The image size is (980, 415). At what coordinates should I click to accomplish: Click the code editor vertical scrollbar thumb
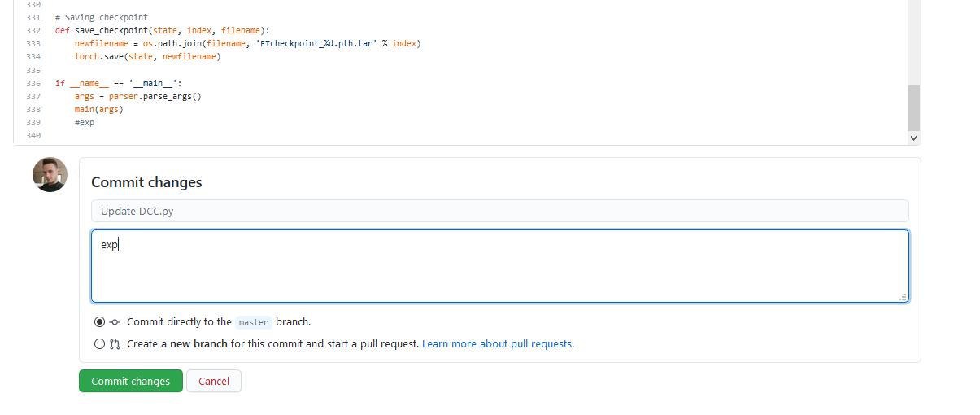pos(913,107)
